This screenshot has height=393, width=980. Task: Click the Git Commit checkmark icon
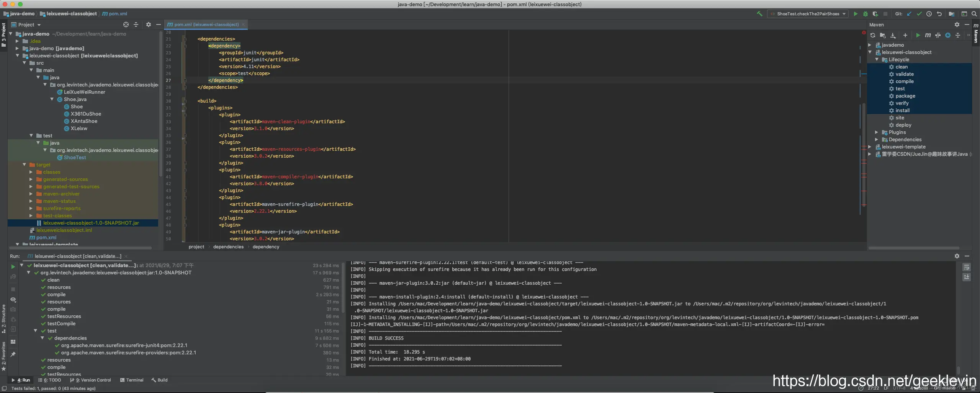click(919, 14)
